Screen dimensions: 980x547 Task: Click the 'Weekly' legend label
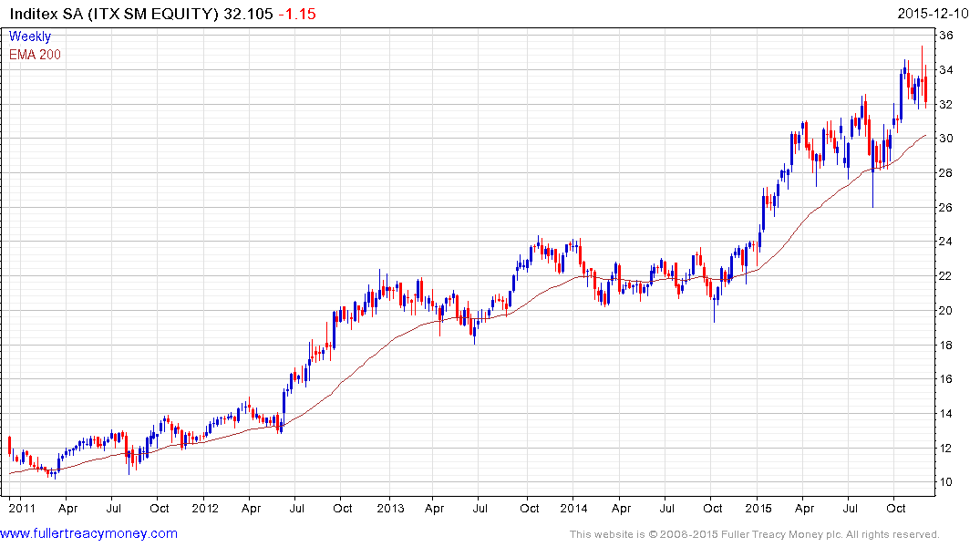(x=30, y=36)
